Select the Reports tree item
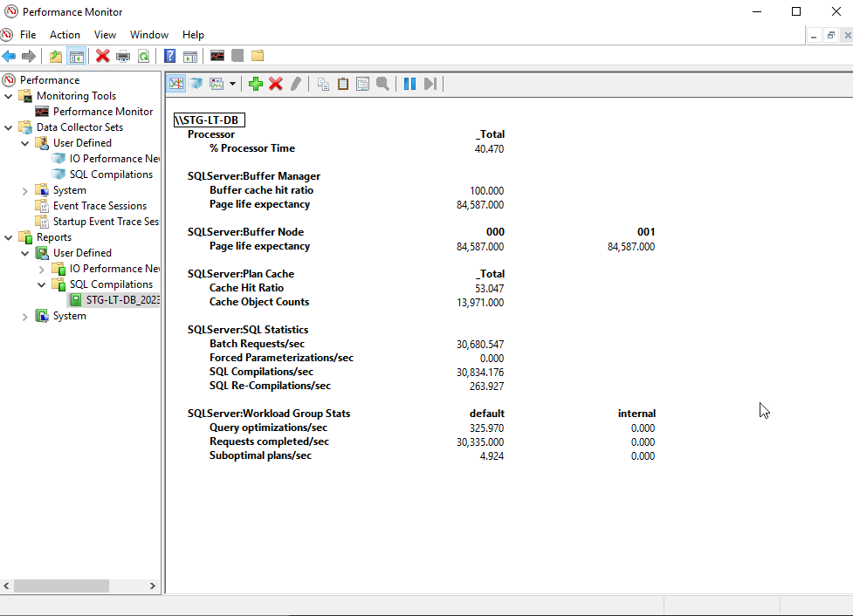The height and width of the screenshot is (616, 853). pyautogui.click(x=54, y=237)
